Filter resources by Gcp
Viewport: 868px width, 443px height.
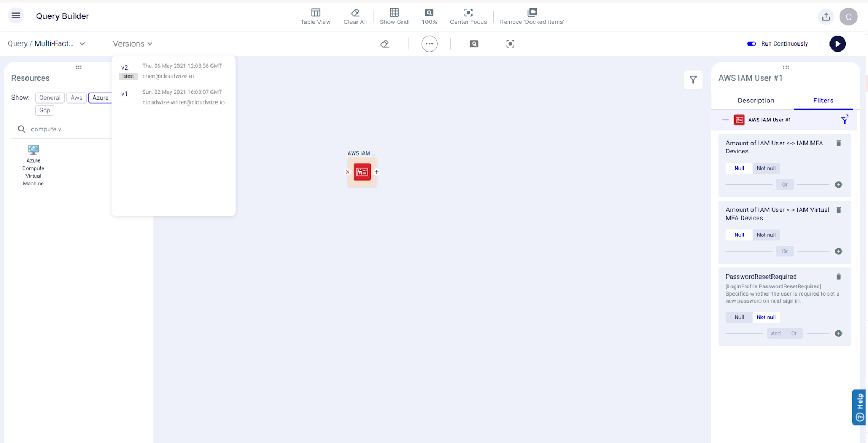pyautogui.click(x=44, y=110)
